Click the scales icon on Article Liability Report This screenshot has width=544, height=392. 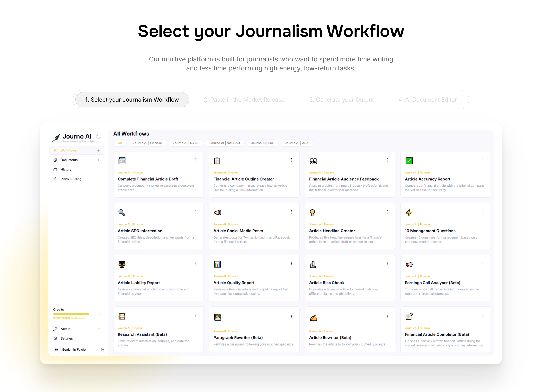tap(122, 264)
